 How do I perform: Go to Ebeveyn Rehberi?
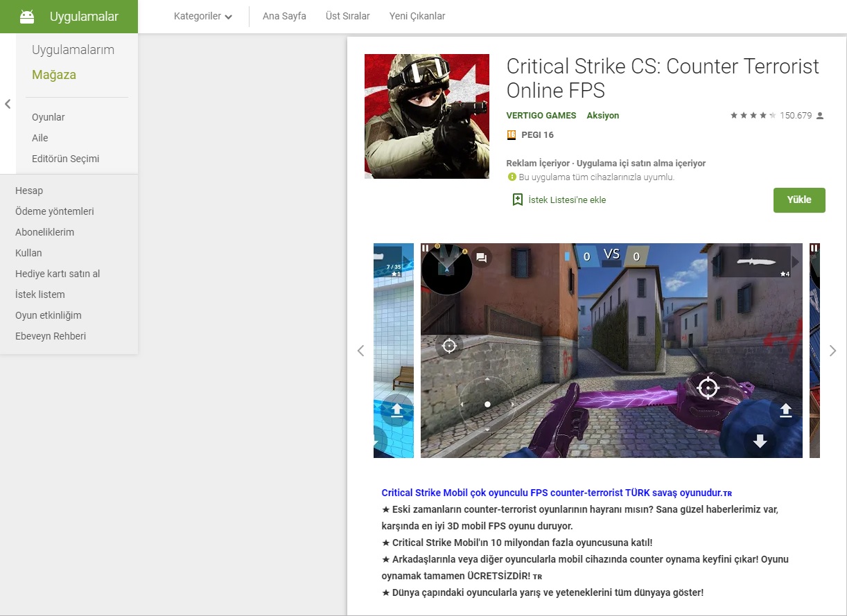(51, 336)
